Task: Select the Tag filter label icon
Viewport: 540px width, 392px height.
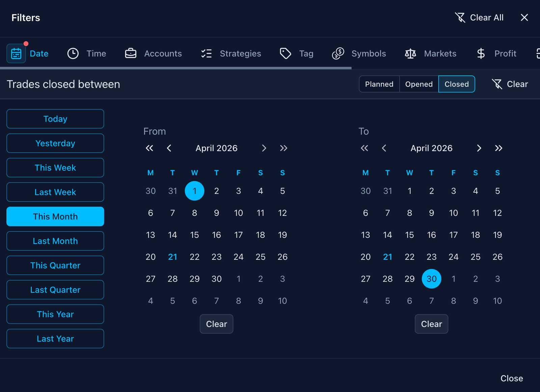Action: [x=285, y=53]
